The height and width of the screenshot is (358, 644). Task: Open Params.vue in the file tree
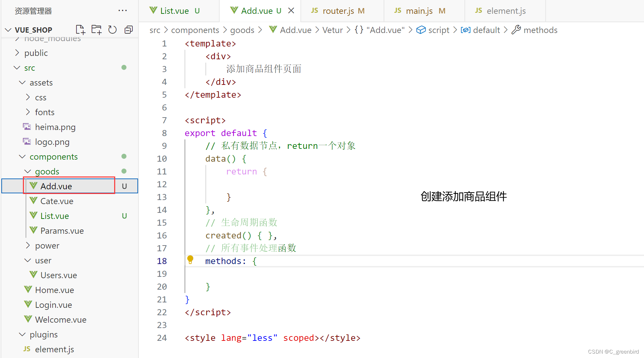coord(70,231)
